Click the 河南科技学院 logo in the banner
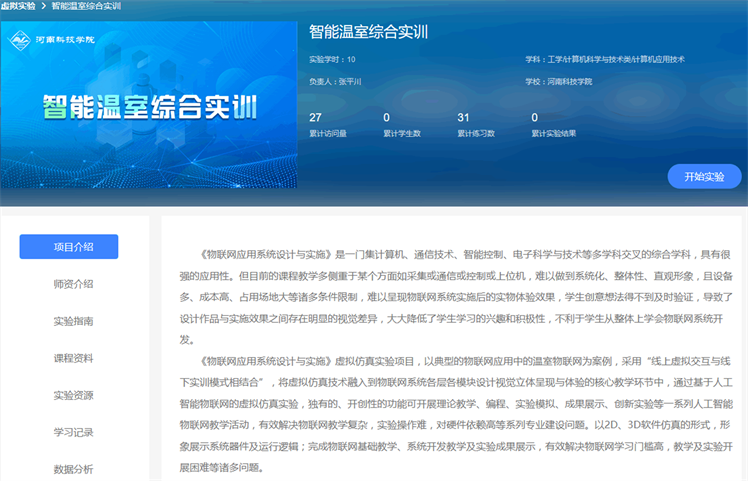Viewport: 748px width, 481px height. tap(52, 41)
